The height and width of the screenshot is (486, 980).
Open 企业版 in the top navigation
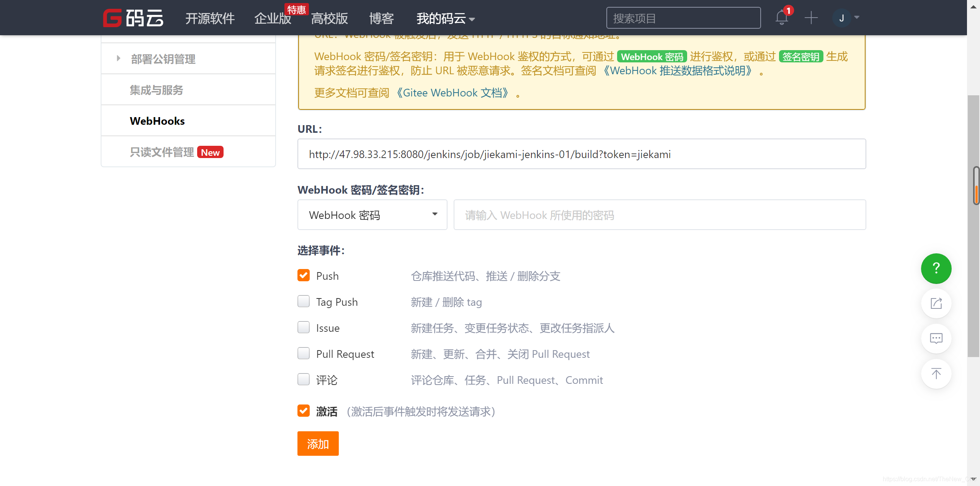[273, 18]
